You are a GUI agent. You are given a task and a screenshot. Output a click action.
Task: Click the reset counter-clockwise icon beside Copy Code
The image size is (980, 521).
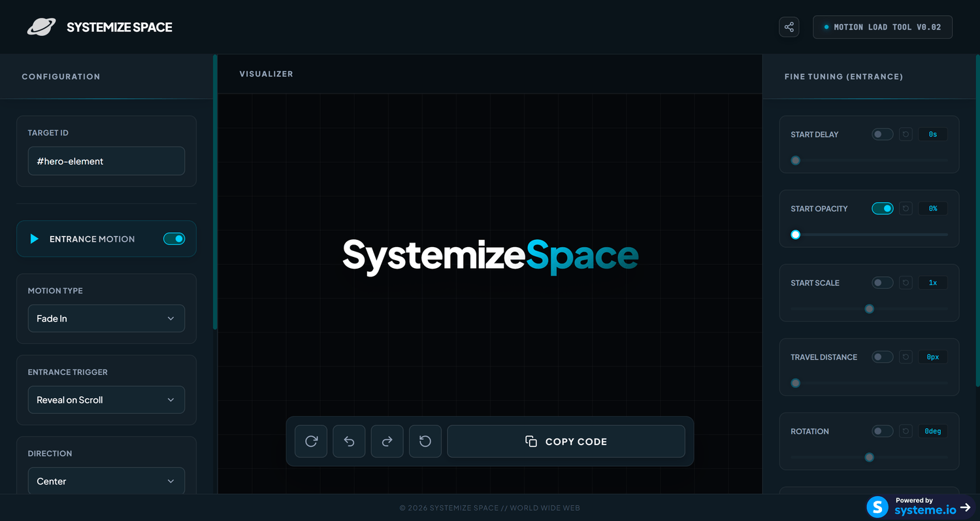click(x=425, y=441)
